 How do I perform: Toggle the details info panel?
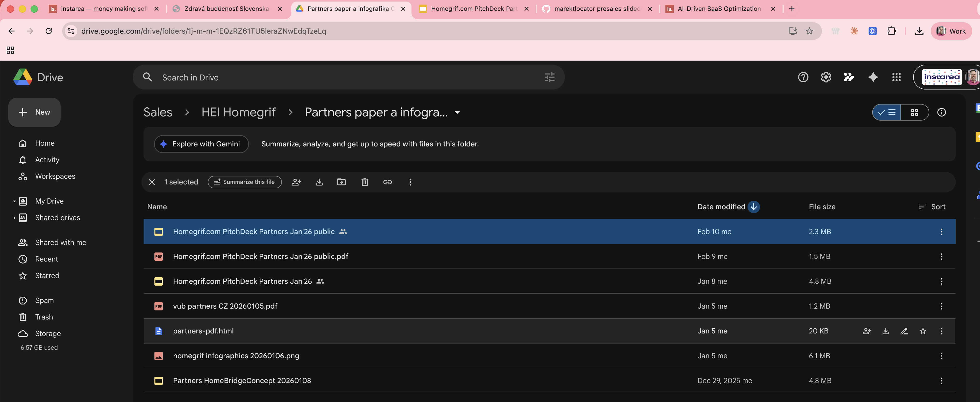point(942,112)
